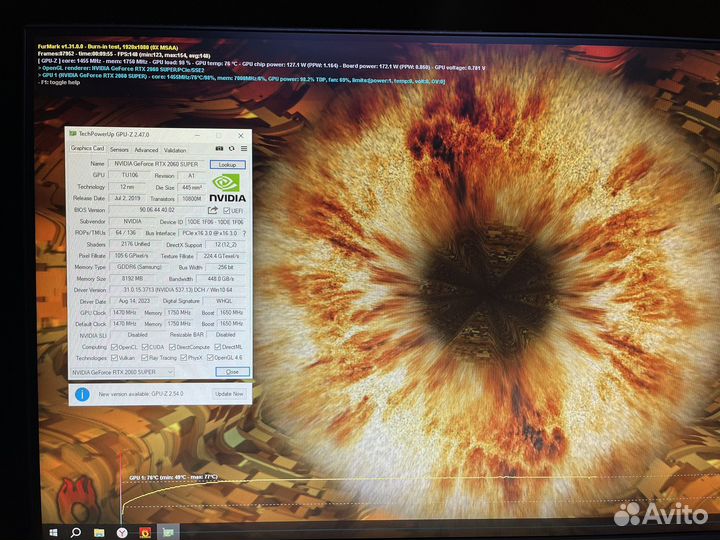The width and height of the screenshot is (720, 540).
Task: Click the BIOS Version field
Action: tap(157, 210)
